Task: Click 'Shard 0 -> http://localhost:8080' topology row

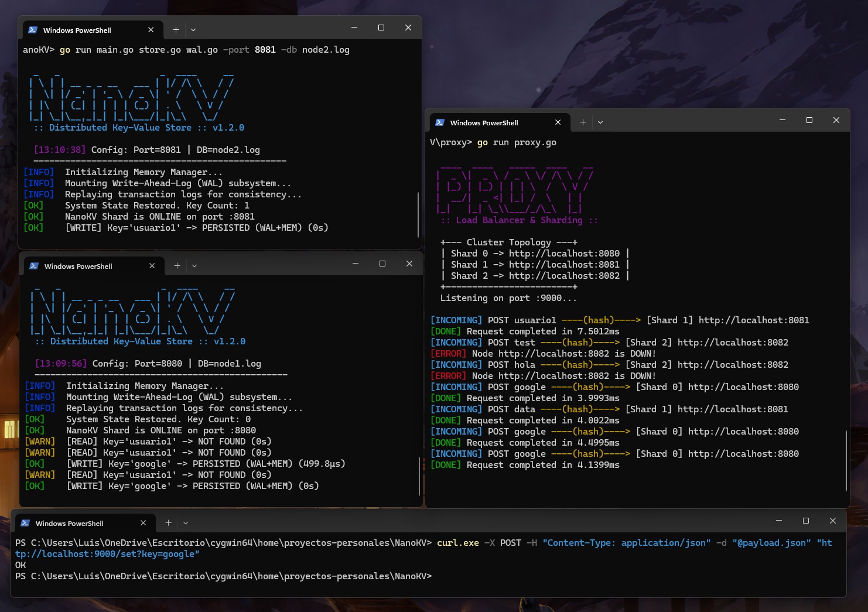Action: 535,254
